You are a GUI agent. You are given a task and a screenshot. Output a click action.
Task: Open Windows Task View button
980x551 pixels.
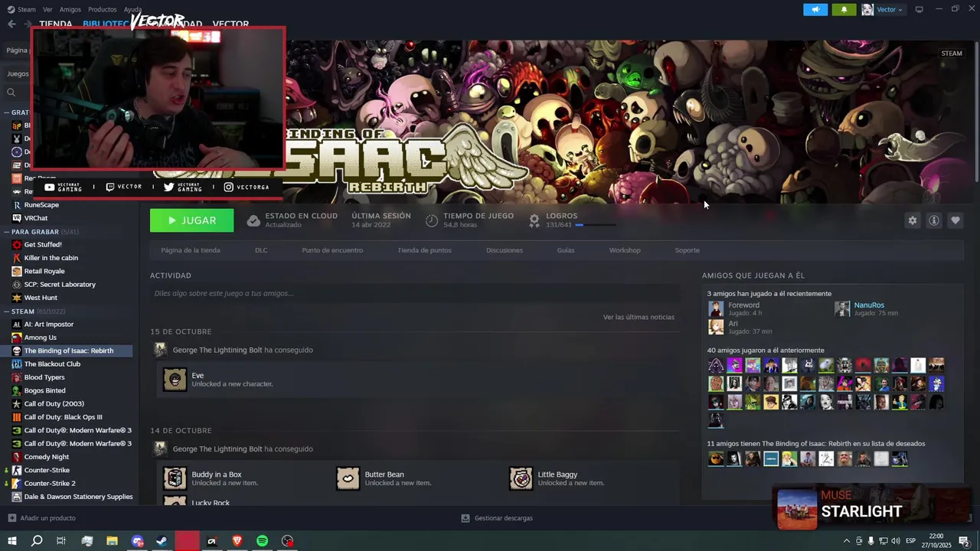click(x=61, y=541)
